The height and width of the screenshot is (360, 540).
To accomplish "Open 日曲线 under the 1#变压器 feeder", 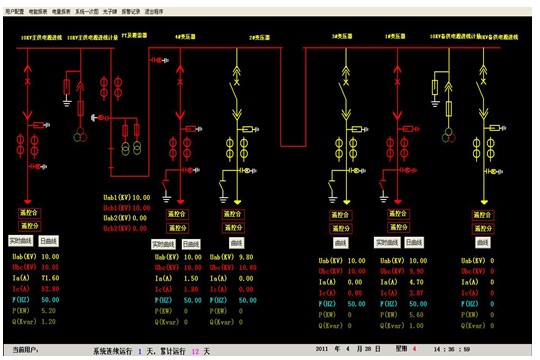I will coord(414,243).
